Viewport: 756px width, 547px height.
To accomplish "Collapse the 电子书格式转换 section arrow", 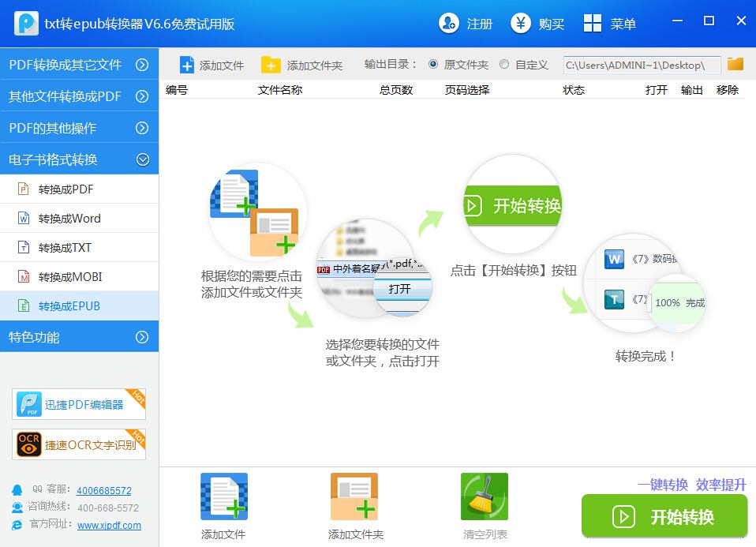I will click(x=142, y=159).
